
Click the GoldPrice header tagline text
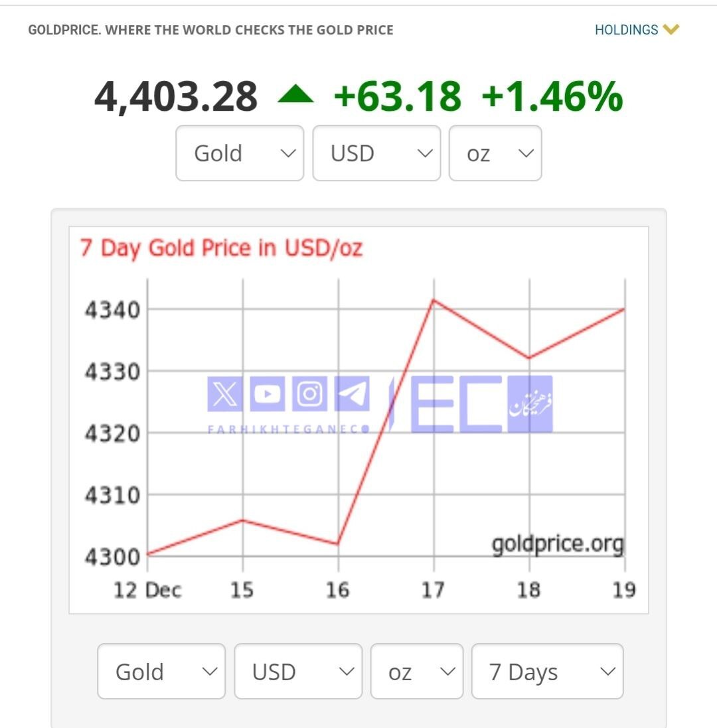click(x=210, y=30)
